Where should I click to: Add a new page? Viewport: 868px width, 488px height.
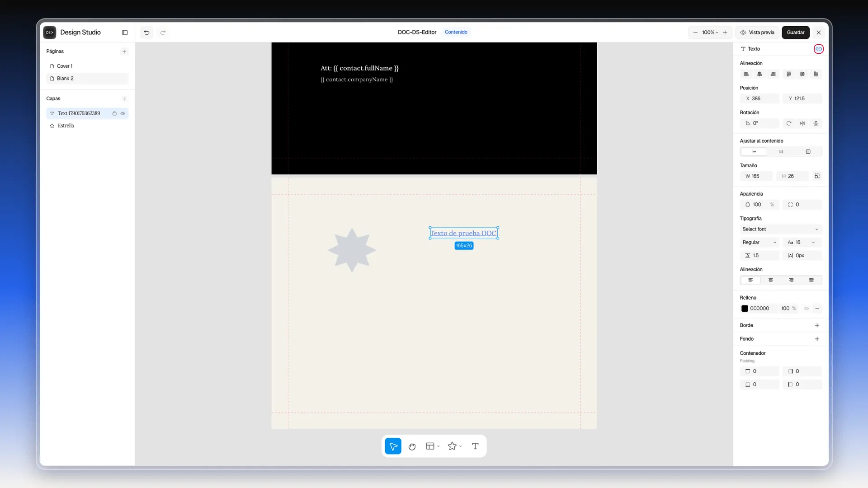pos(124,52)
